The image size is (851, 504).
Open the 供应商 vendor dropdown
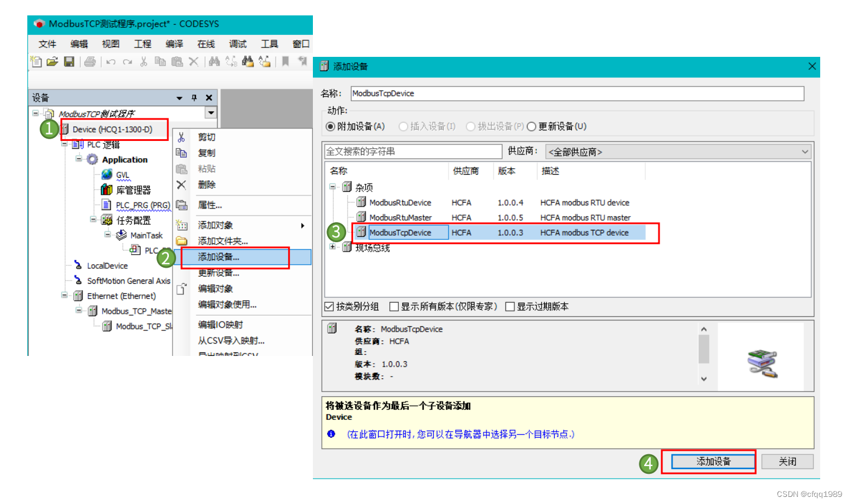(x=678, y=152)
